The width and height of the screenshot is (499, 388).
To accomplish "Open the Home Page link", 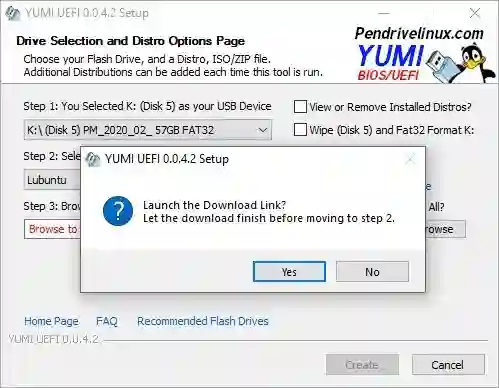I will click(x=51, y=321).
